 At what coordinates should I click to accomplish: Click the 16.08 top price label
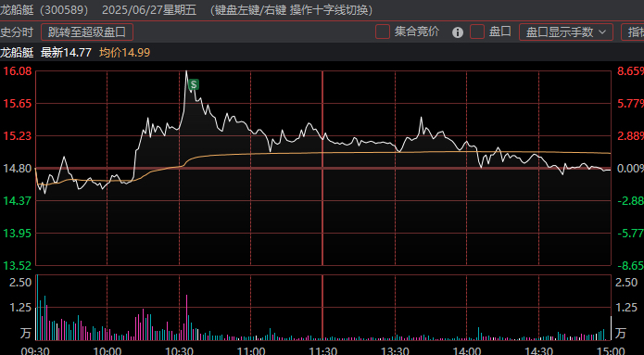click(x=18, y=71)
